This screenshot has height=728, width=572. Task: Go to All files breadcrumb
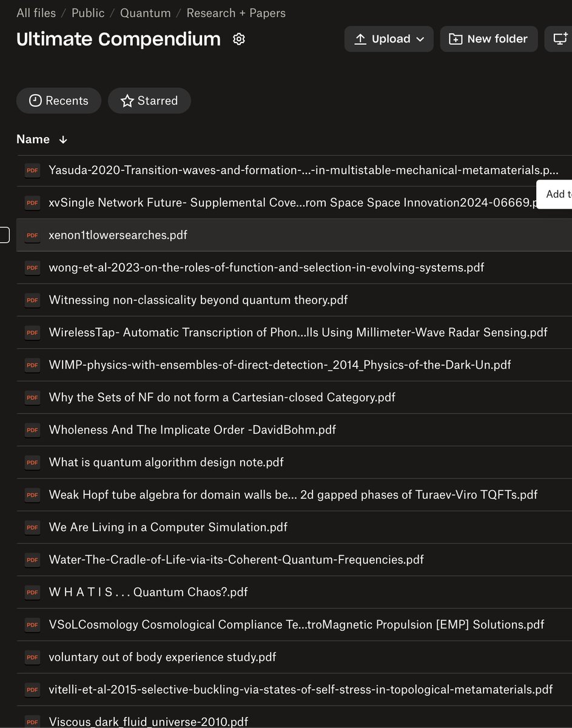36,13
